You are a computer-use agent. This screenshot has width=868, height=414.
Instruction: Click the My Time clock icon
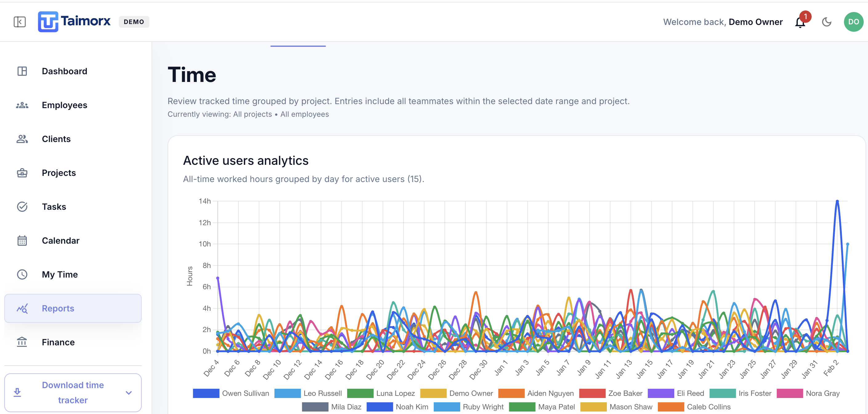[22, 274]
